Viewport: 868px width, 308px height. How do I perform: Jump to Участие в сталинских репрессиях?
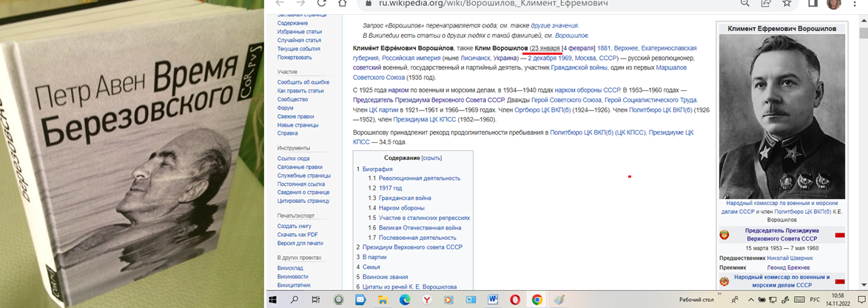[x=425, y=218]
